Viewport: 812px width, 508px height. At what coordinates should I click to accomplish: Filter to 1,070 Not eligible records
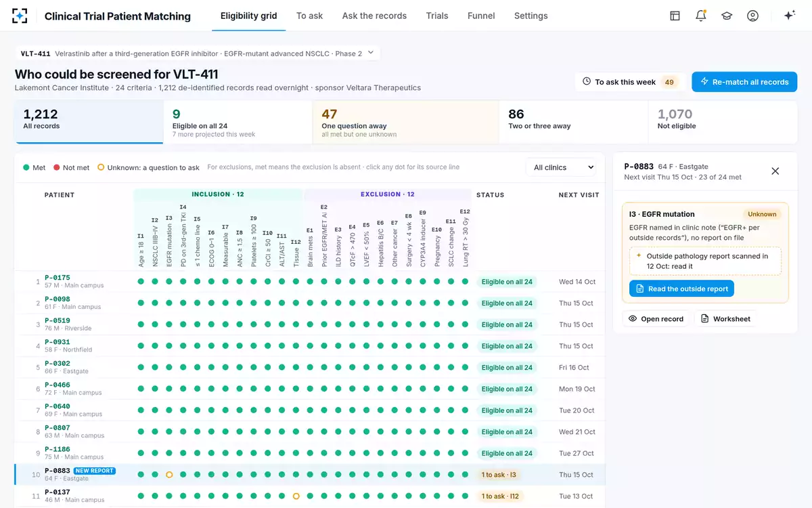pos(723,122)
